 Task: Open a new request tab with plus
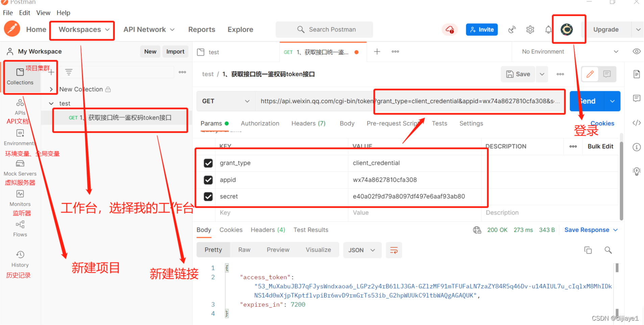click(377, 52)
